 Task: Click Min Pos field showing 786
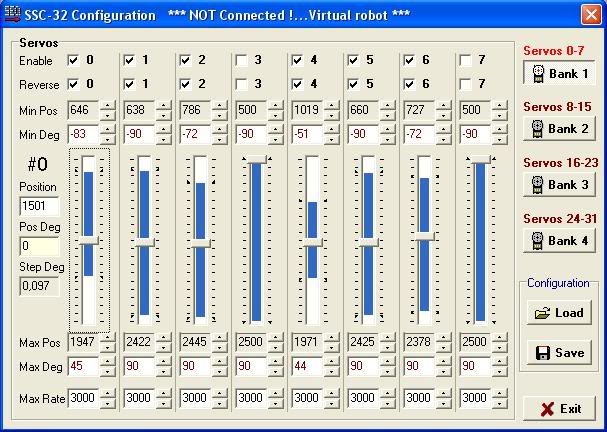point(195,110)
